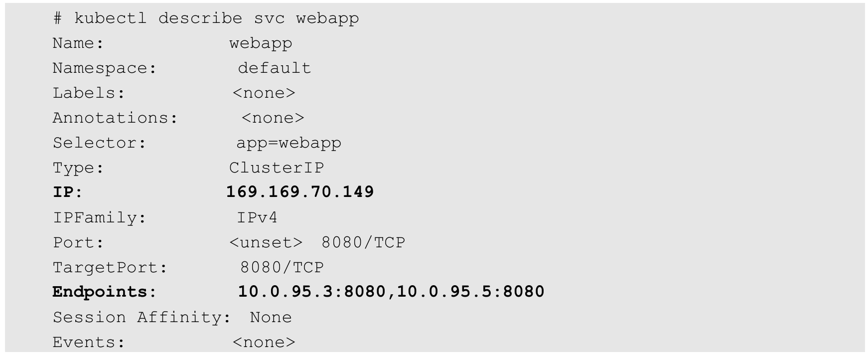The image size is (868, 358).
Task: Click the app=webapp selector value
Action: point(289,143)
